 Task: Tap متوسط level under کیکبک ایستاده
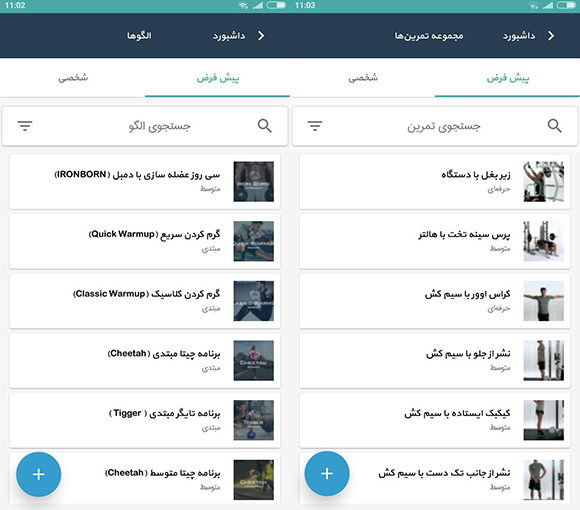[x=500, y=428]
